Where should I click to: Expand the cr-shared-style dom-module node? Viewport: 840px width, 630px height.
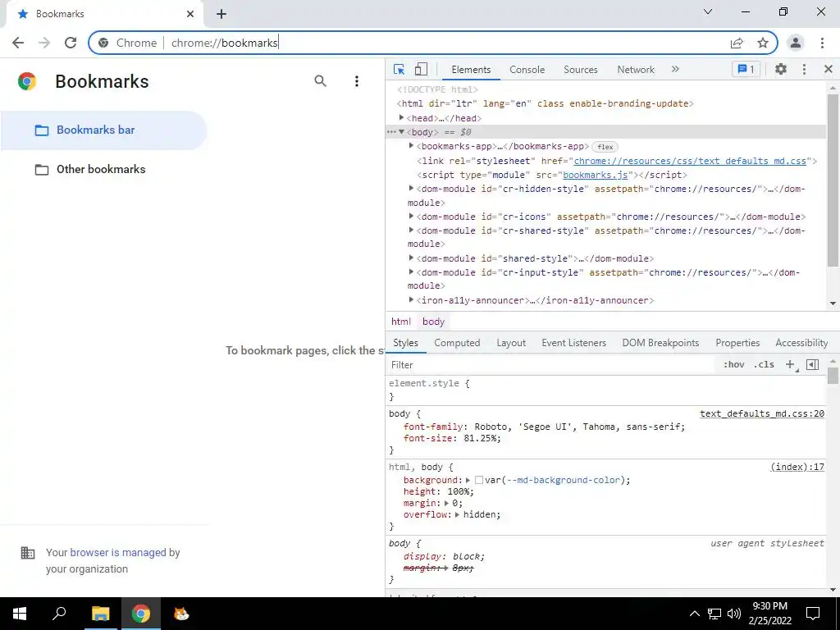point(411,231)
